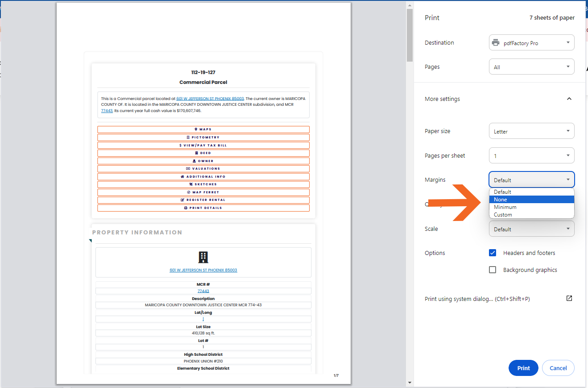The width and height of the screenshot is (588, 388).
Task: Click the building icon in Property Information
Action: (x=203, y=257)
